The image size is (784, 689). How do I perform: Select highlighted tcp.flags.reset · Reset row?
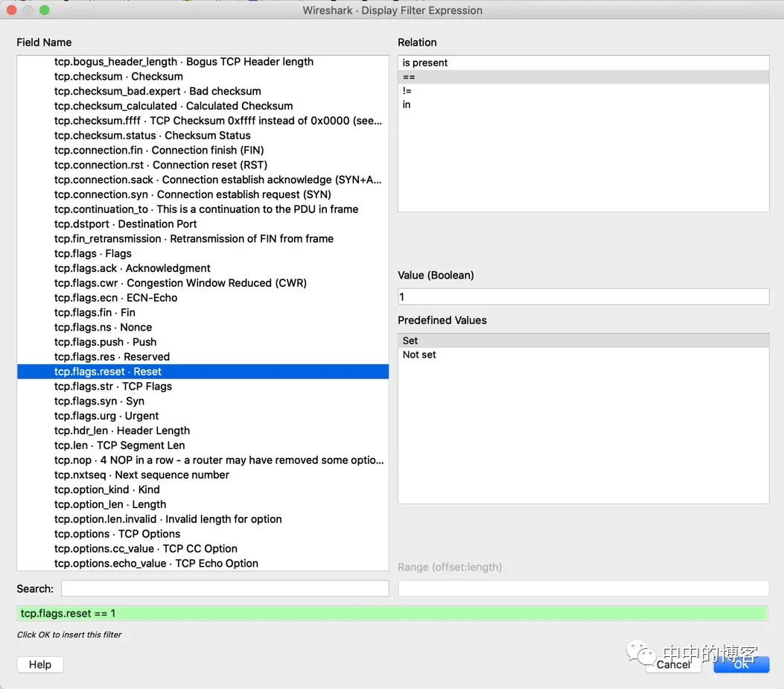(x=203, y=372)
